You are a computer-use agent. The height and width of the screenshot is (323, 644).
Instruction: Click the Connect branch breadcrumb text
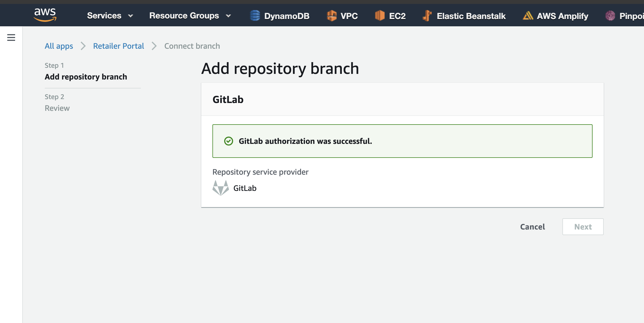(192, 46)
